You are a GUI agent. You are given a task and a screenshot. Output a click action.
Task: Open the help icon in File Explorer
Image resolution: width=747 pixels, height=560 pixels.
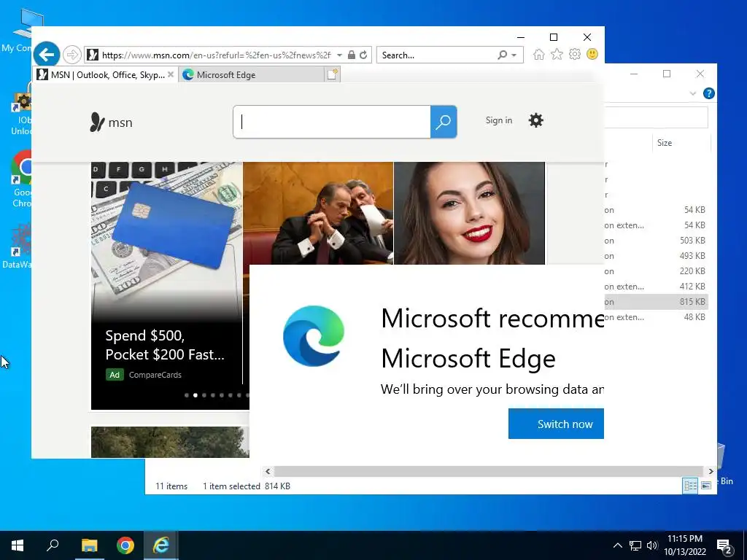coord(709,93)
